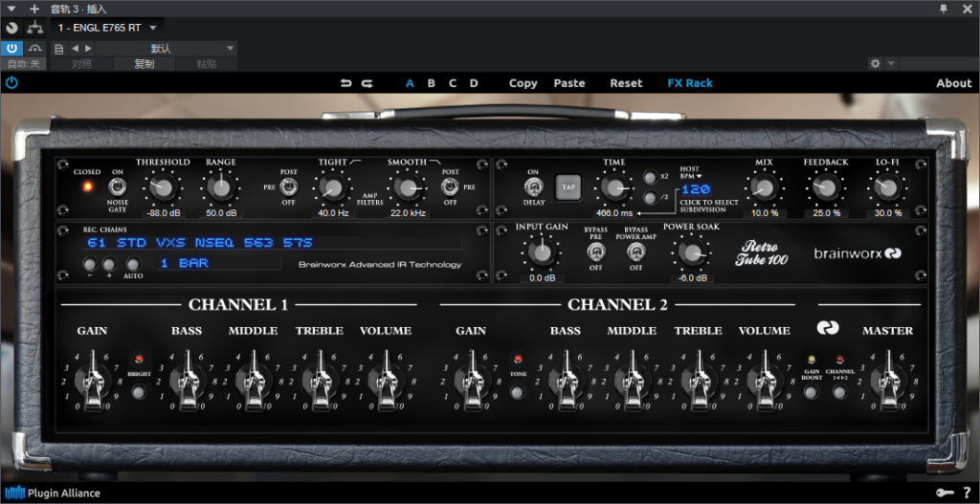The width and height of the screenshot is (980, 504).
Task: Click the Paste settings button
Action: pos(569,83)
